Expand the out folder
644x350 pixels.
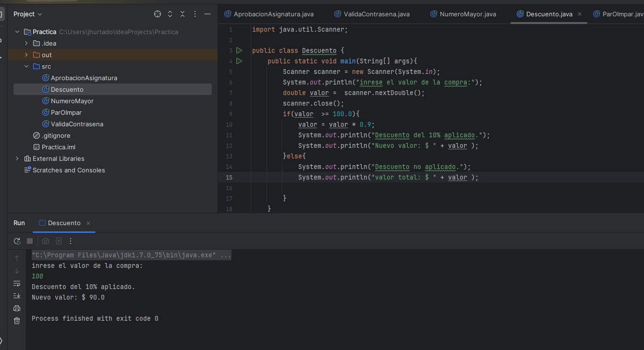click(x=26, y=55)
